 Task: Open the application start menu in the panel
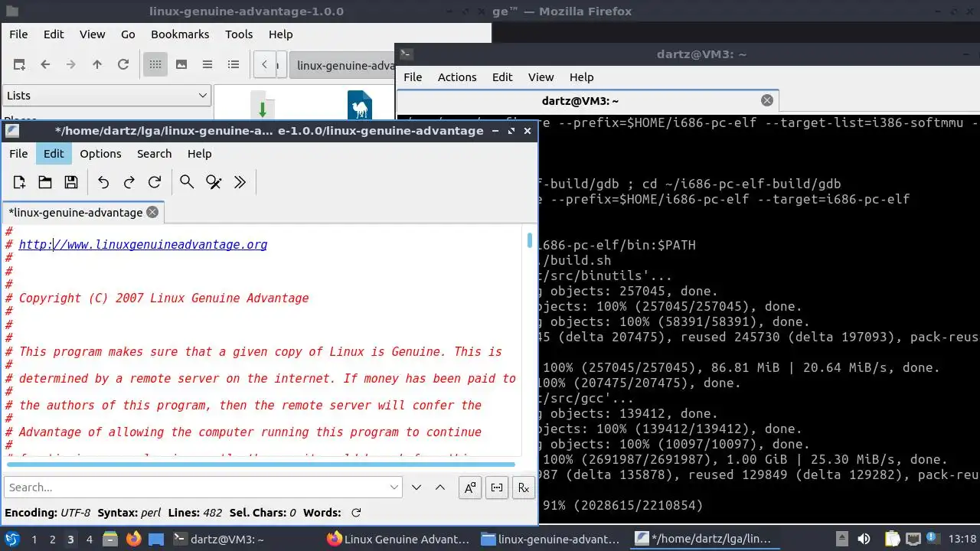(x=11, y=539)
